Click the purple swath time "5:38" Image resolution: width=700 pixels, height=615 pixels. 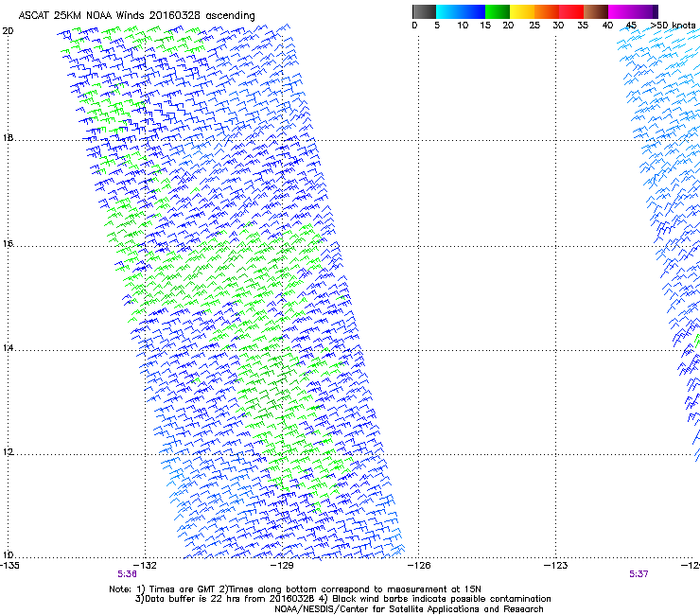pos(128,574)
